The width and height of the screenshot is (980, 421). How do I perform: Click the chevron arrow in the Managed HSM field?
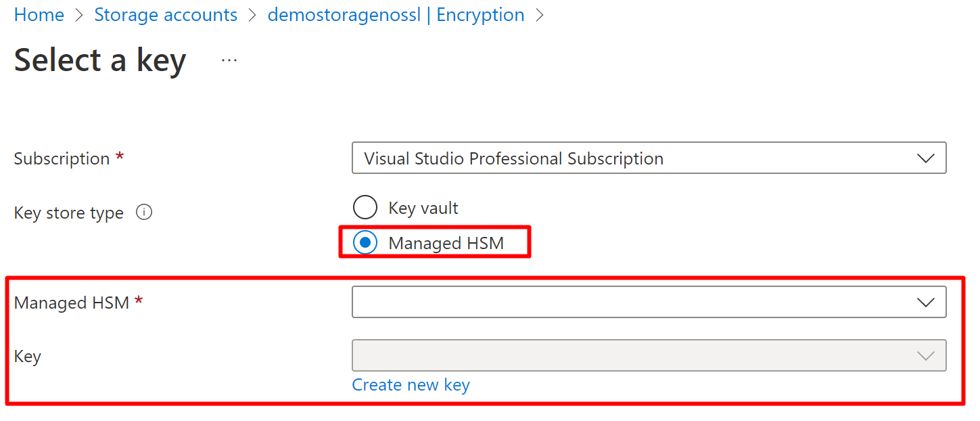point(925,302)
